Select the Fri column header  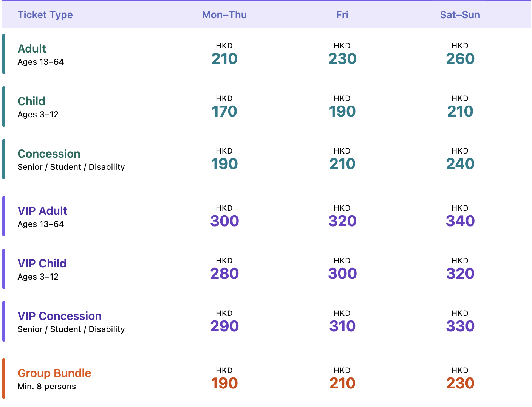(x=342, y=15)
